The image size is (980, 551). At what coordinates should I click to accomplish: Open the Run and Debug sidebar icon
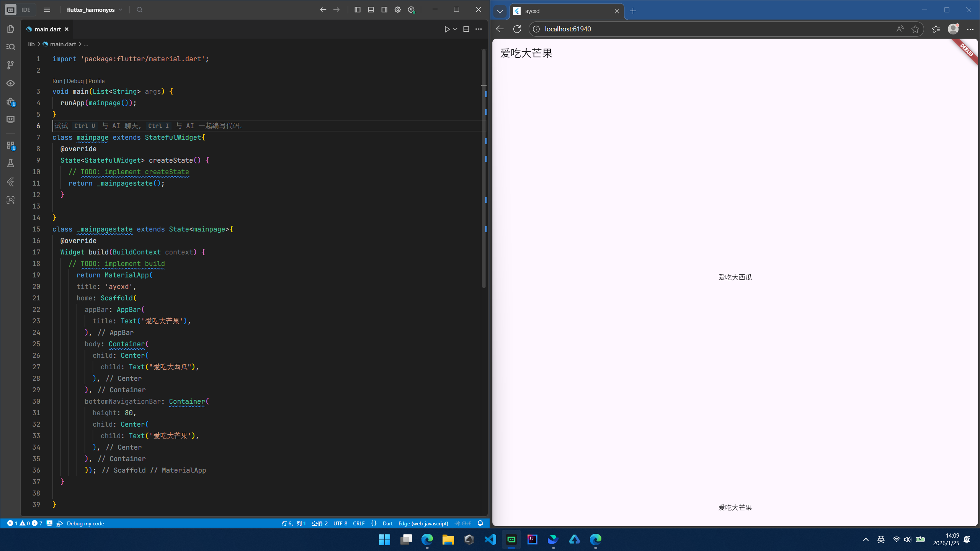(11, 102)
